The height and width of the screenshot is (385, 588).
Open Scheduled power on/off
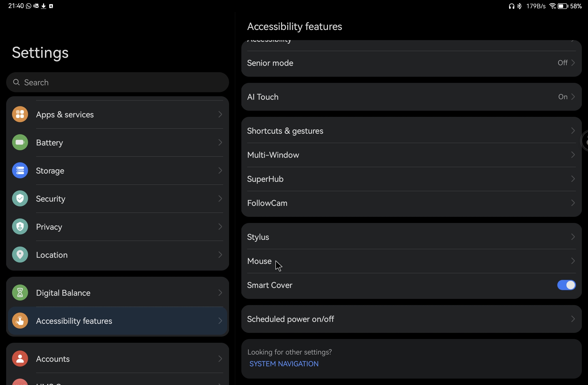tap(411, 319)
